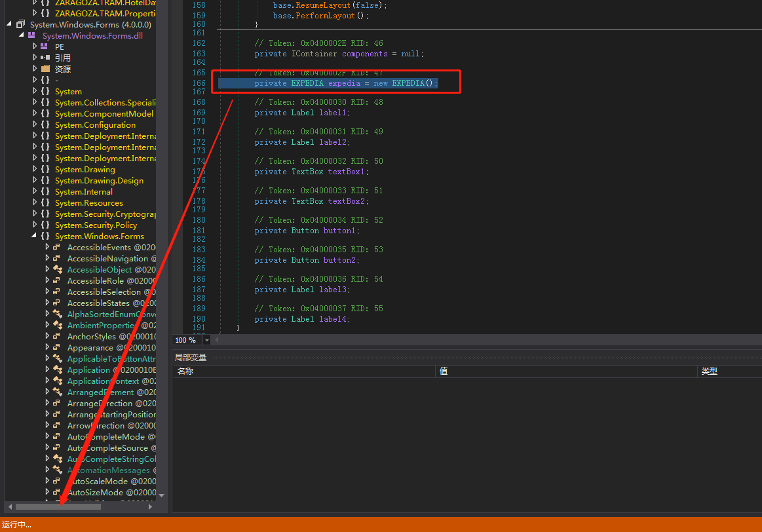Click the 'private IContainer components = null;' line
Viewport: 762px width, 532px height.
(x=339, y=54)
